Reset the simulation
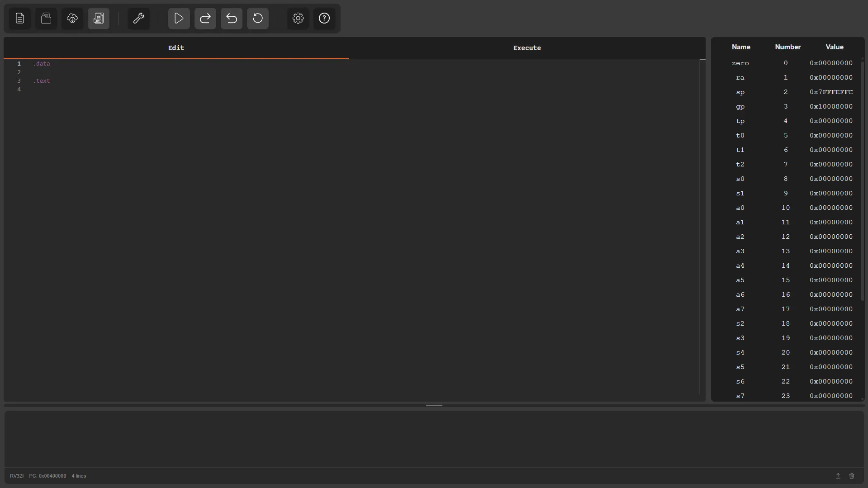Viewport: 868px width, 488px height. pos(257,19)
